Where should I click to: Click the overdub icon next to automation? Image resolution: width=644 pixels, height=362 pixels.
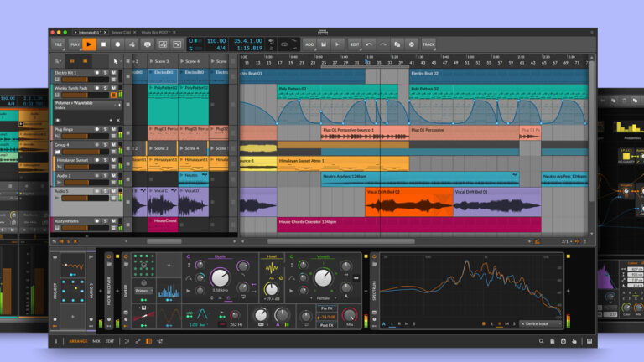click(147, 44)
